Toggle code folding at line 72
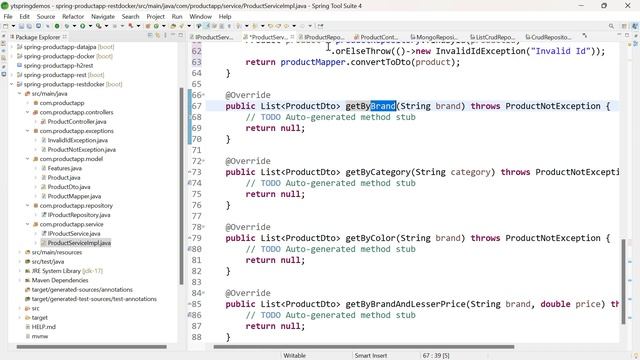This screenshot has width=640, height=360. point(204,161)
